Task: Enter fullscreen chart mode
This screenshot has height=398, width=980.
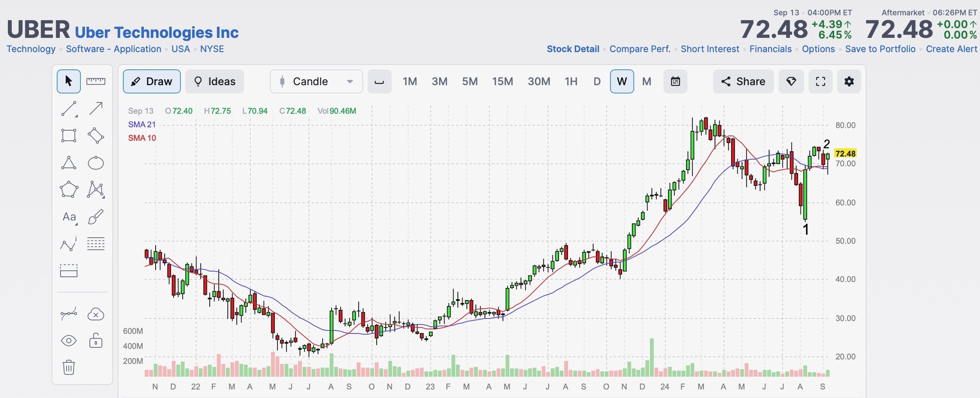Action: (820, 81)
